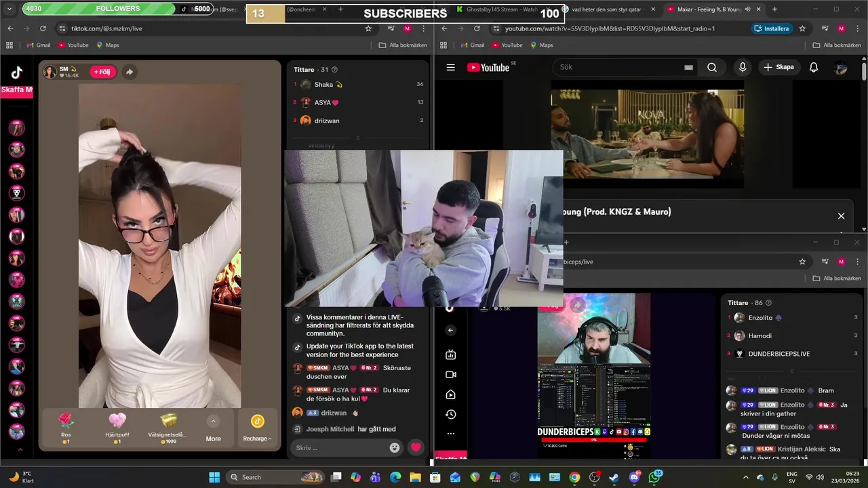The height and width of the screenshot is (488, 868).
Task: Send a Hjärtpuff gift
Action: [117, 428]
